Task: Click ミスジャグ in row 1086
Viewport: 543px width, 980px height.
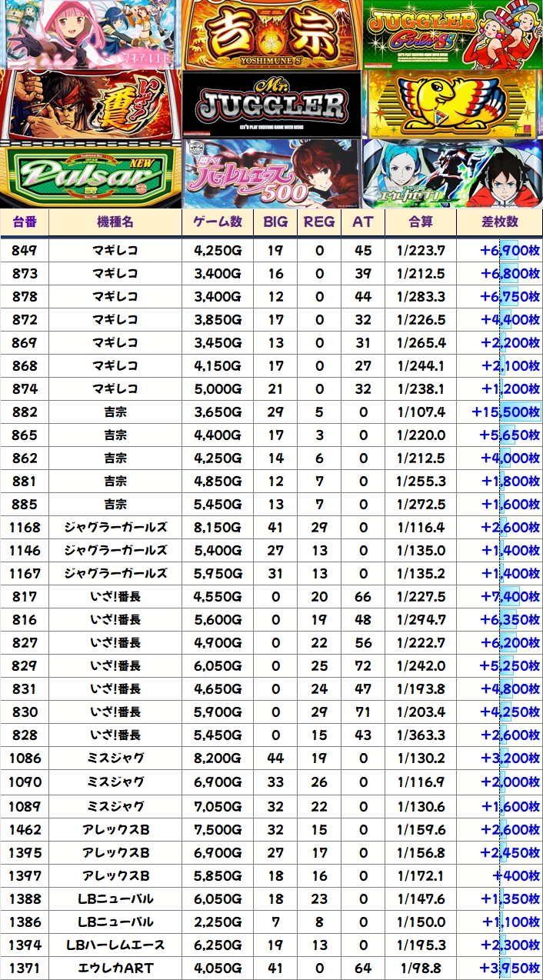Action: point(115,758)
